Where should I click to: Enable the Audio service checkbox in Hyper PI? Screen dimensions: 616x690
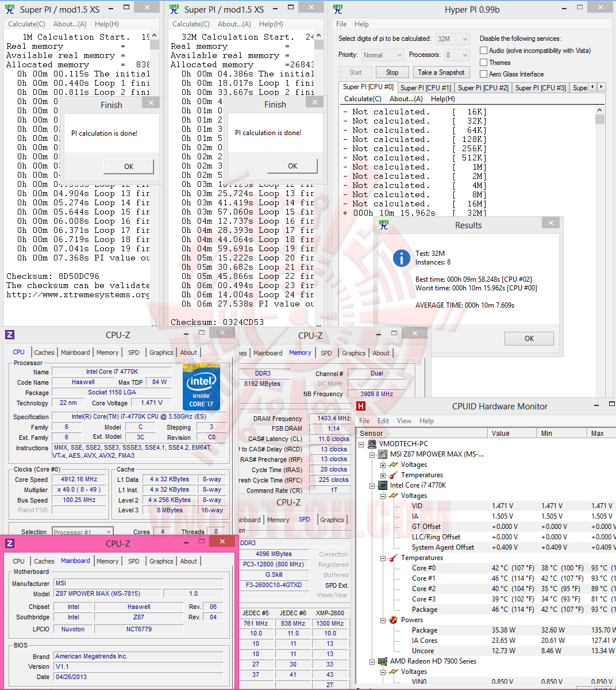click(484, 51)
